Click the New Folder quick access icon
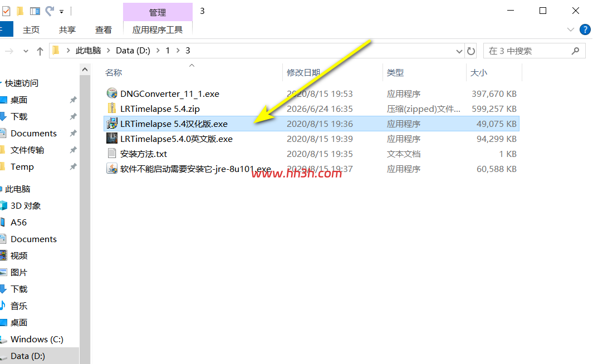Image resolution: width=593 pixels, height=364 pixels. (x=21, y=11)
